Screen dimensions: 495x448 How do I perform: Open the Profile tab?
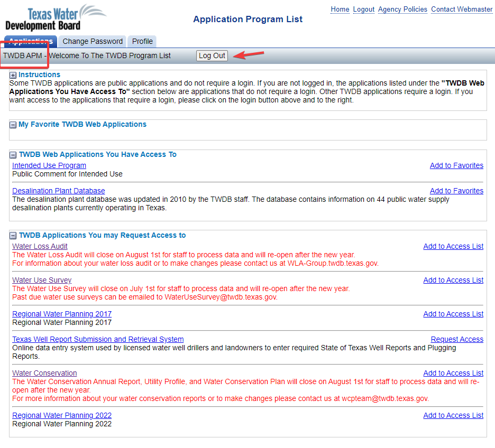tap(142, 41)
